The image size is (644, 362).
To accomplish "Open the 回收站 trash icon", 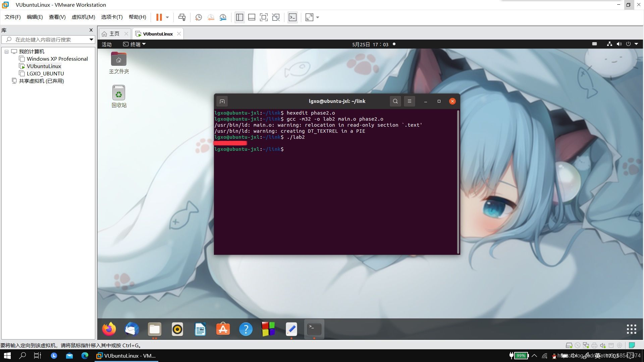I will coord(119,97).
